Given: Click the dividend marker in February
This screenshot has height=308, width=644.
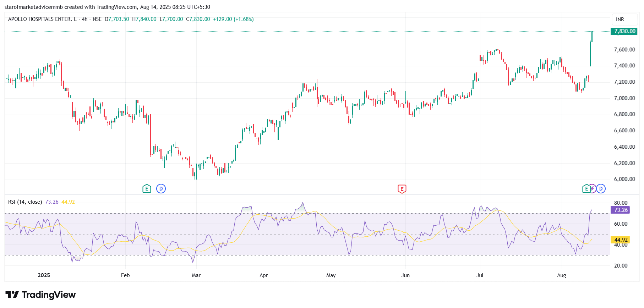Looking at the screenshot, I should pos(161,189).
